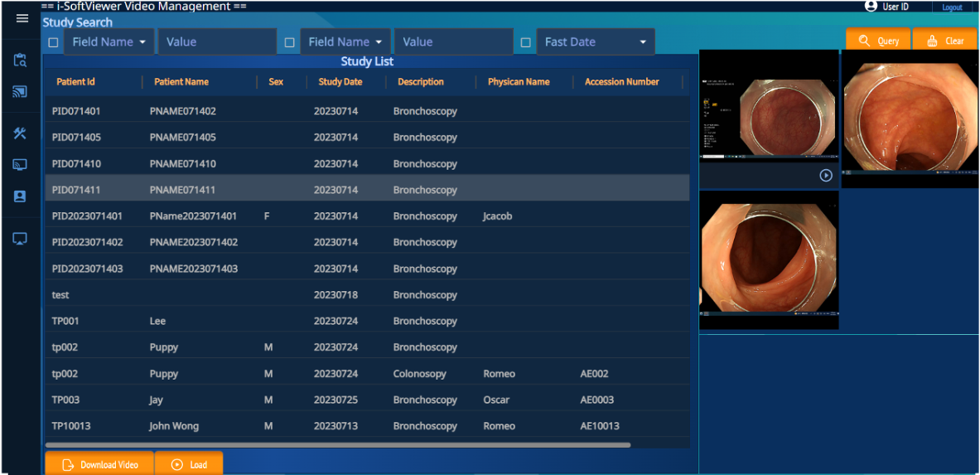The height and width of the screenshot is (475, 980).
Task: Click patient name John Wong
Action: pyautogui.click(x=174, y=426)
